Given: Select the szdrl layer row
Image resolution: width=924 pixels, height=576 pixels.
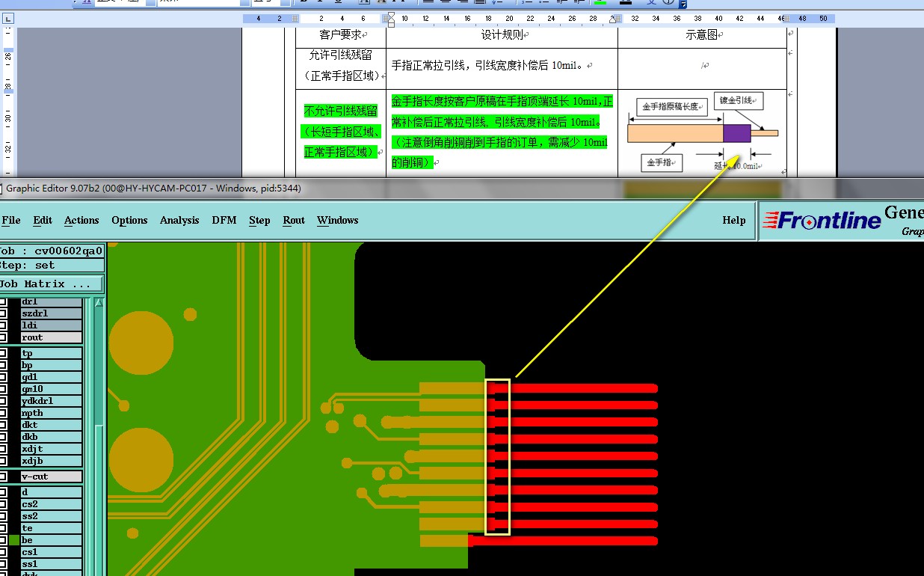Looking at the screenshot, I should (x=52, y=313).
